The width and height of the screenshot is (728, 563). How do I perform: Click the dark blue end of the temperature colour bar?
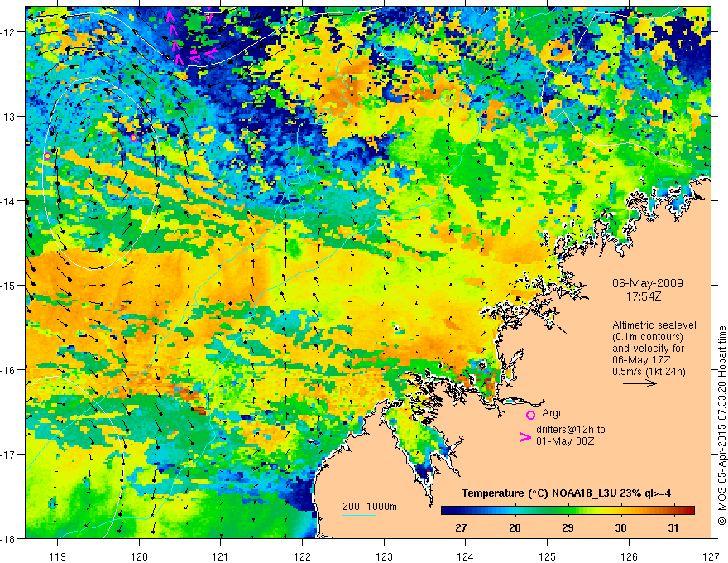(x=448, y=511)
